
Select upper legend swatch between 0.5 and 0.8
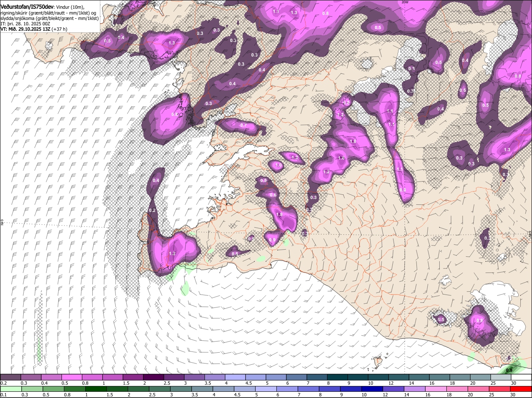[x=72, y=377]
